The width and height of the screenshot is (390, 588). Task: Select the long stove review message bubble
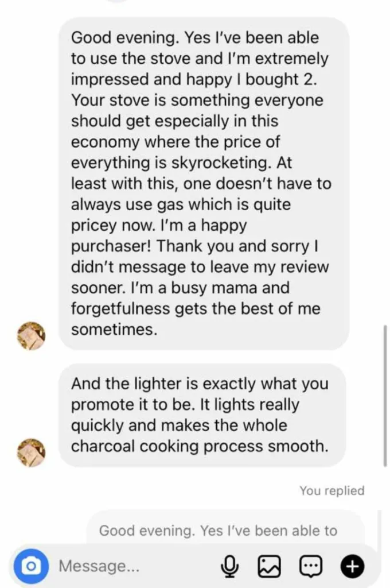pos(204,184)
